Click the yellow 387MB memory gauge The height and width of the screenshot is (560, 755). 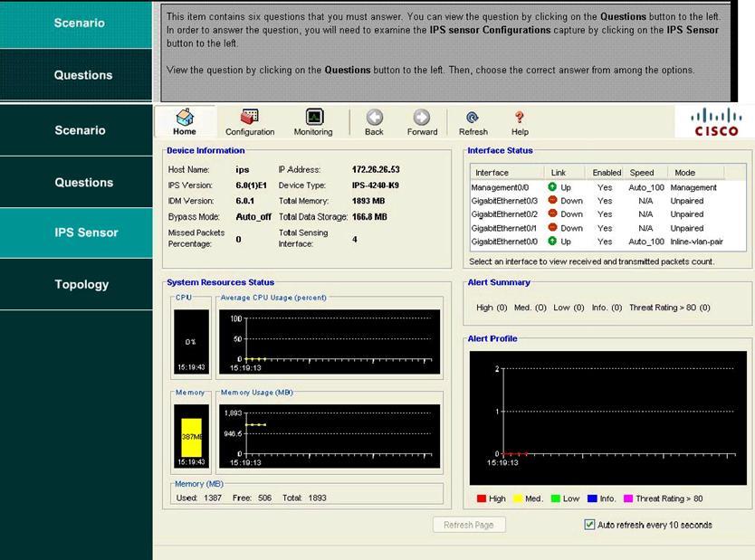click(191, 437)
